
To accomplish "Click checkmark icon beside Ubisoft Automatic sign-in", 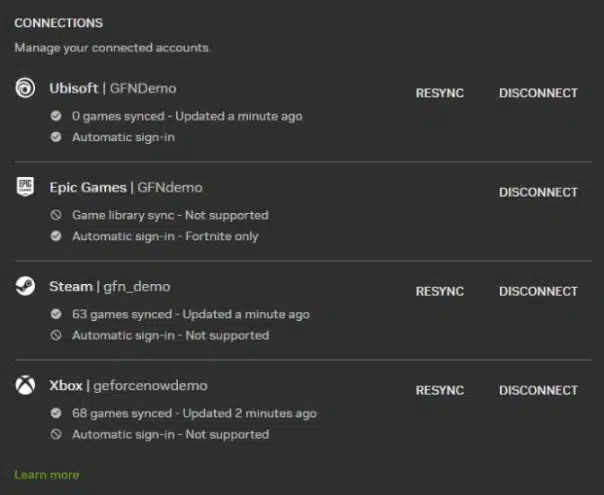I will [x=56, y=137].
